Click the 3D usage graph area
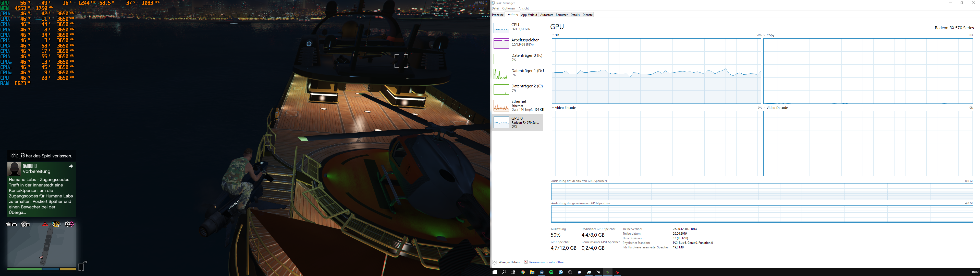The image size is (980, 276). point(656,71)
